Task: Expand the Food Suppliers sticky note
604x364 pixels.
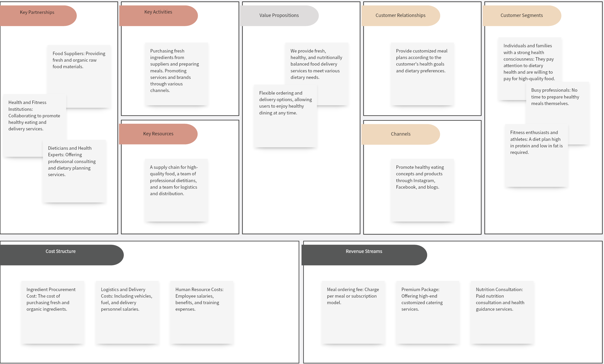Action: (82, 67)
